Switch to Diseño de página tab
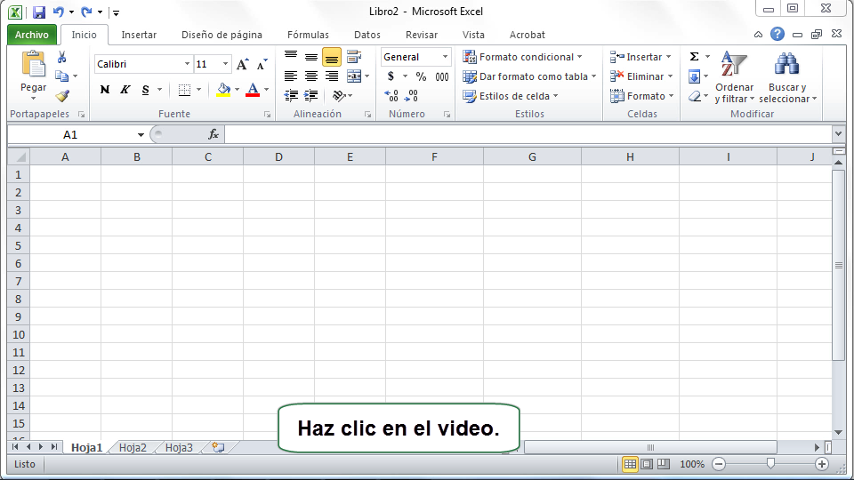The width and height of the screenshot is (854, 480). pyautogui.click(x=222, y=34)
